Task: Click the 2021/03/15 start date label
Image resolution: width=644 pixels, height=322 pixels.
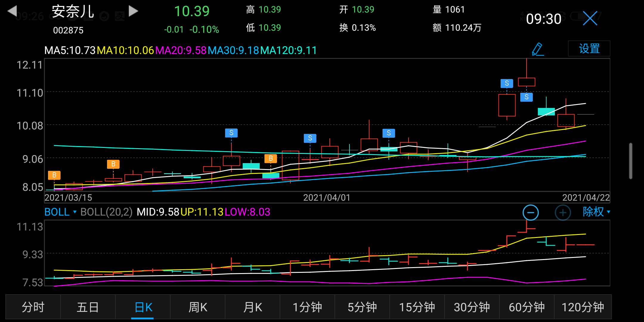Action: pos(68,197)
